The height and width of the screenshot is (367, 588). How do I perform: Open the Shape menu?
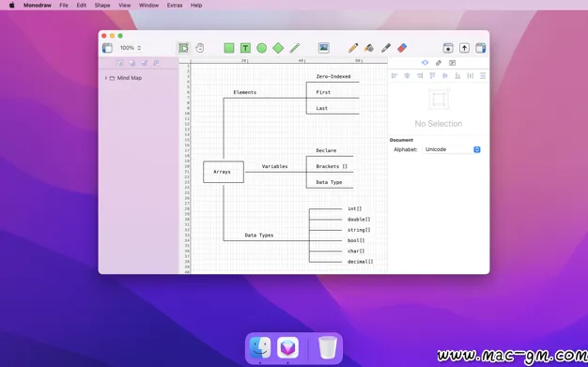[102, 6]
